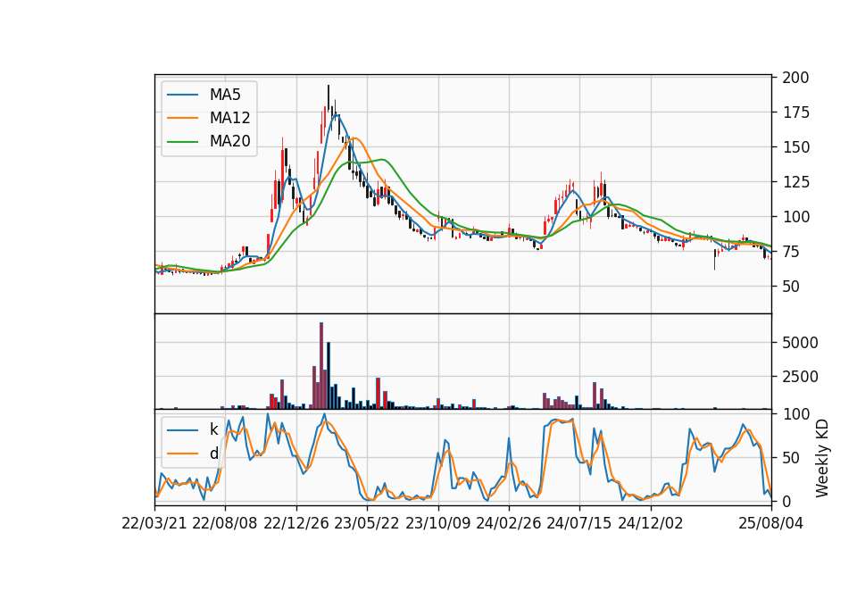The image size is (857, 616).
Task: Click the blue MA5 line color sample in legend
Action: tap(182, 95)
